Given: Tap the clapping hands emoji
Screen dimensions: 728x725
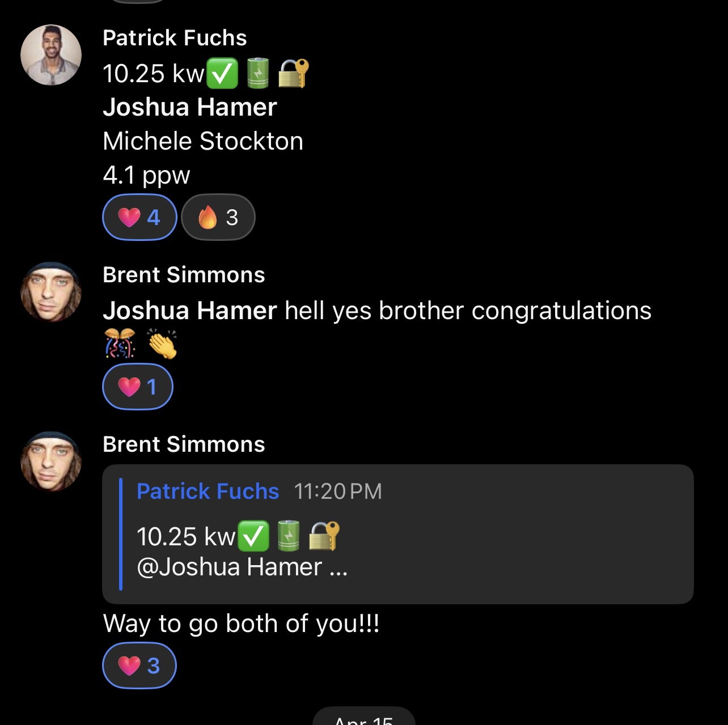Looking at the screenshot, I should 162,344.
